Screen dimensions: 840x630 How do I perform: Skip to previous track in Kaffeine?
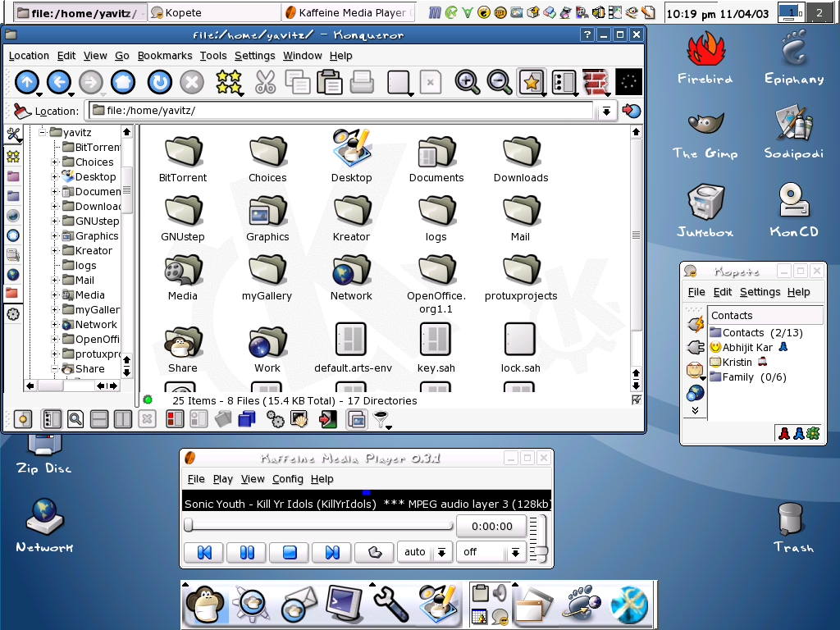pyautogui.click(x=204, y=552)
